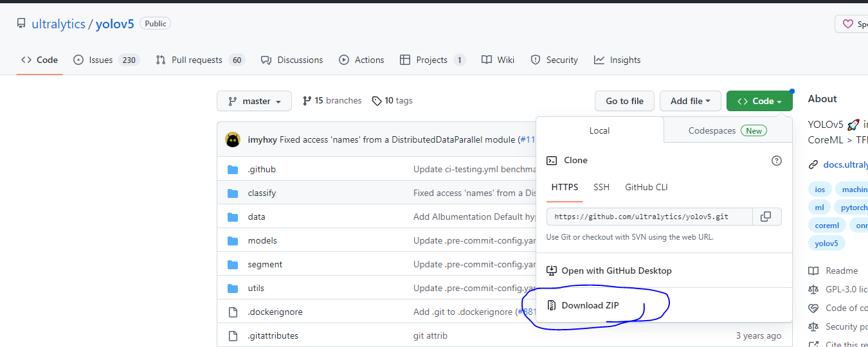Screen dimensions: 868x347
Task: Click the folder icon of .github row
Action: coord(233,169)
